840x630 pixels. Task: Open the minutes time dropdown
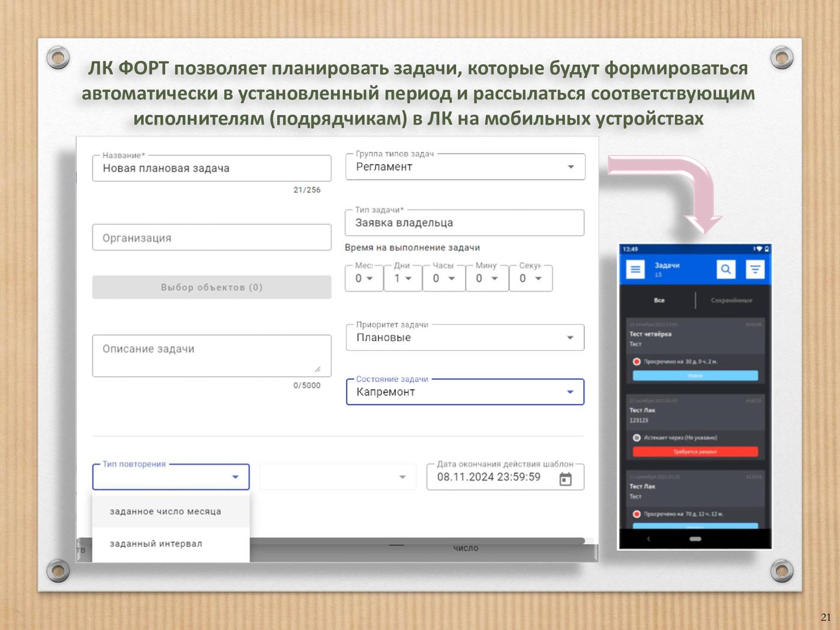click(487, 278)
